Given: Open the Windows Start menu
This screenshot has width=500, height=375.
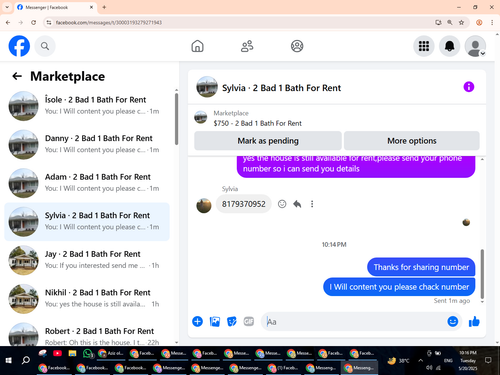Looking at the screenshot, I should [x=9, y=360].
